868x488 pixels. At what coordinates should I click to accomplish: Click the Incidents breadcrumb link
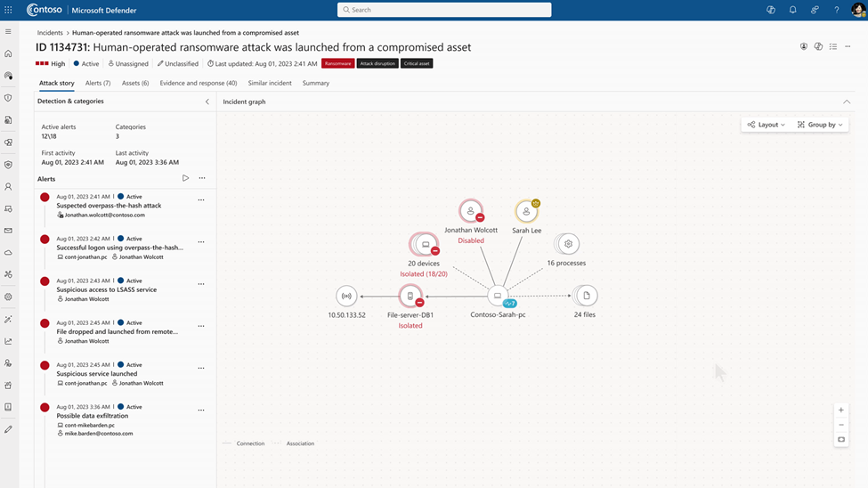tap(50, 33)
